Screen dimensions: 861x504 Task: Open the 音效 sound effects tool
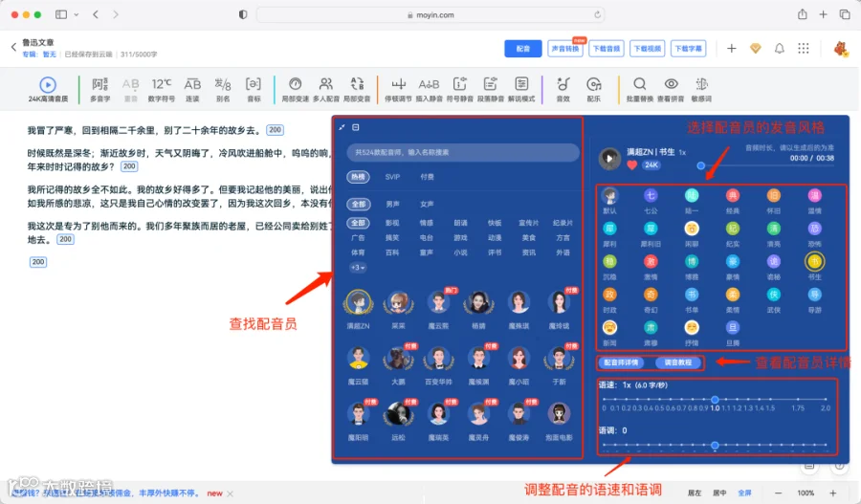coord(563,89)
